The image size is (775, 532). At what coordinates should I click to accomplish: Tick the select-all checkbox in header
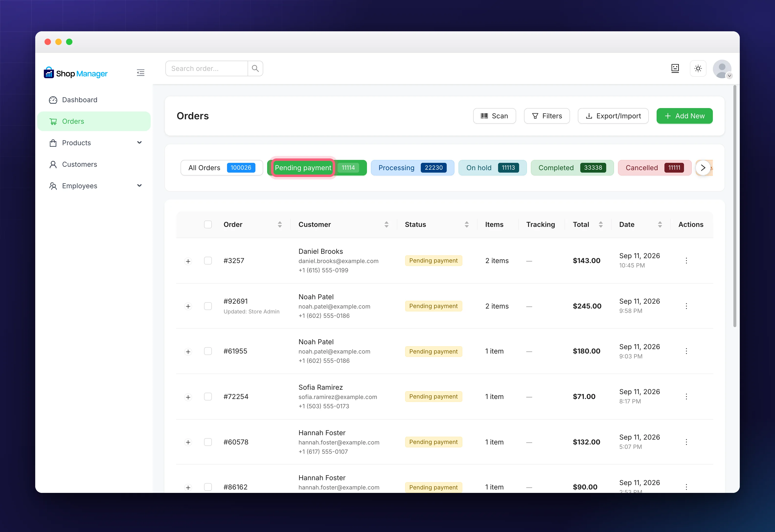pos(208,224)
